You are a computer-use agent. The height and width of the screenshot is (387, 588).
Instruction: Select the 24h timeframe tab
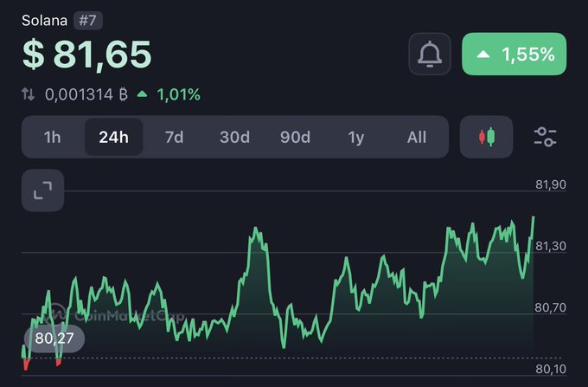[x=113, y=137]
